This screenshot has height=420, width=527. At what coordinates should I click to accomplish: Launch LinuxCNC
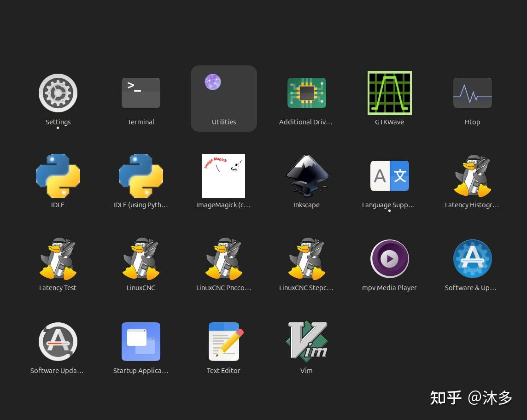(141, 258)
